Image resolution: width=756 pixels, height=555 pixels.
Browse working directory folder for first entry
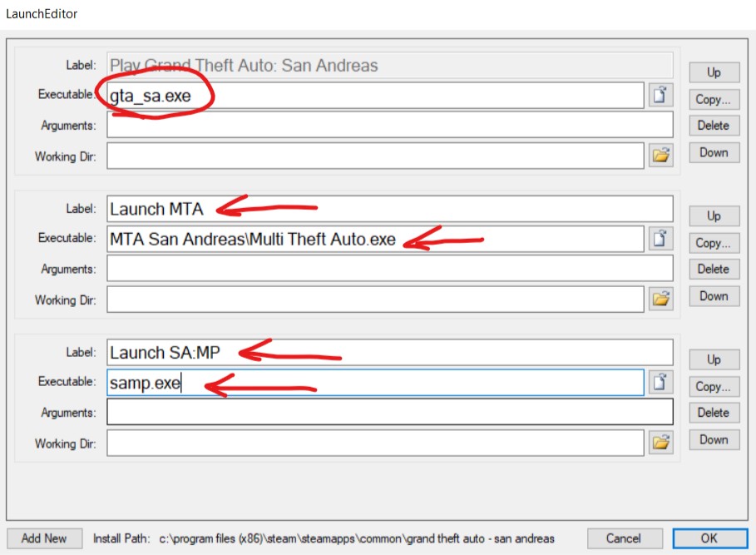[660, 156]
